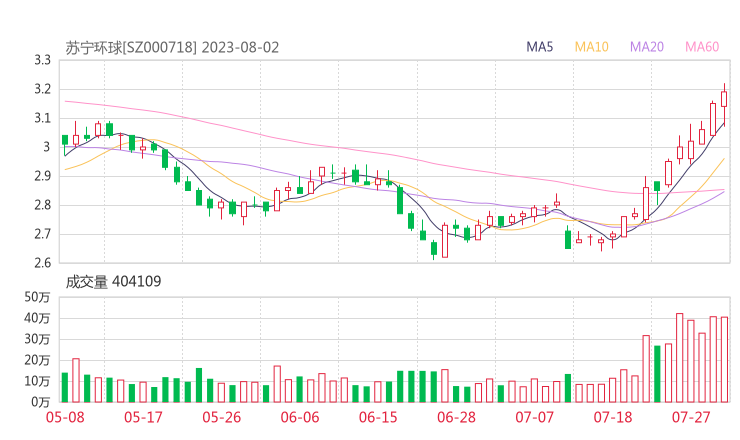
Task: Click the 05-17 date axis label
Action: click(x=143, y=417)
